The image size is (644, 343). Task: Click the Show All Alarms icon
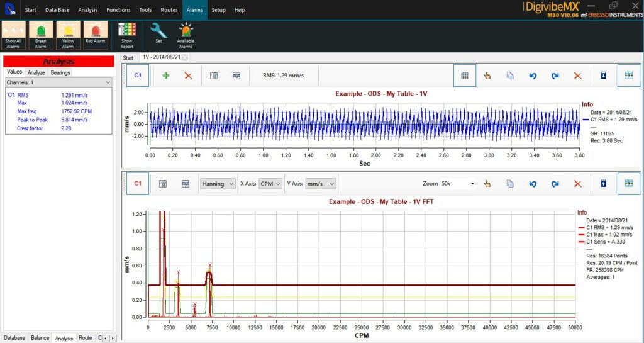click(x=13, y=35)
